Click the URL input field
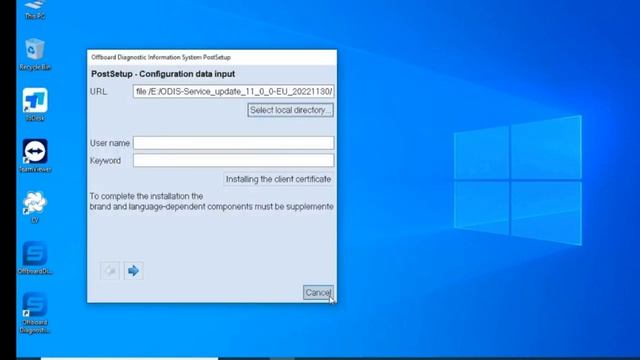 tap(233, 91)
